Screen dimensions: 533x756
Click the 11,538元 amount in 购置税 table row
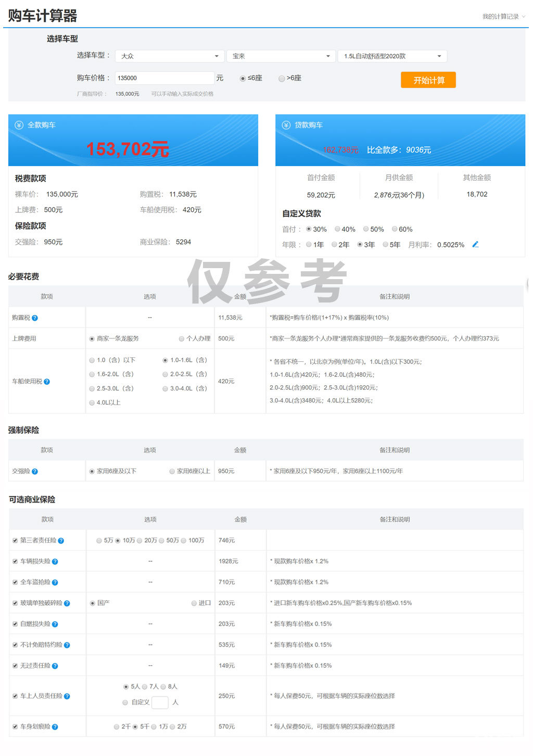230,318
